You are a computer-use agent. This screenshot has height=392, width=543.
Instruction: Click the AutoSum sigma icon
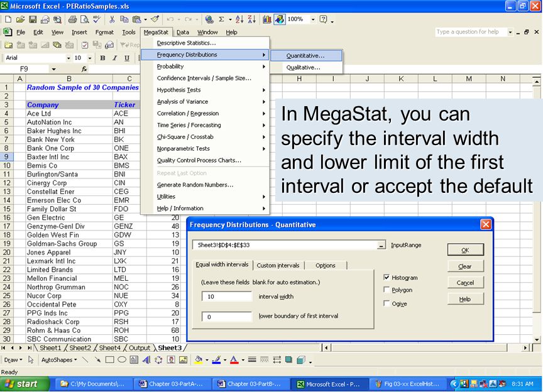point(221,19)
